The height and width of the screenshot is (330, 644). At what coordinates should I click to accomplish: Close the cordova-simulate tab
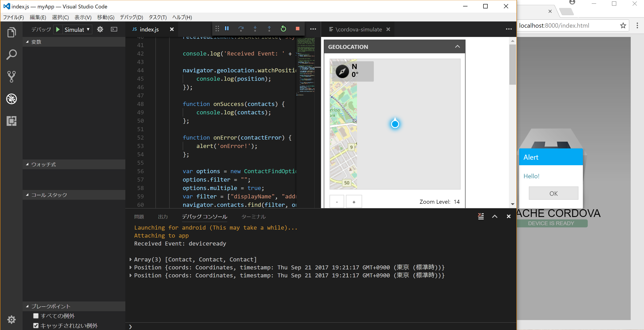click(388, 29)
